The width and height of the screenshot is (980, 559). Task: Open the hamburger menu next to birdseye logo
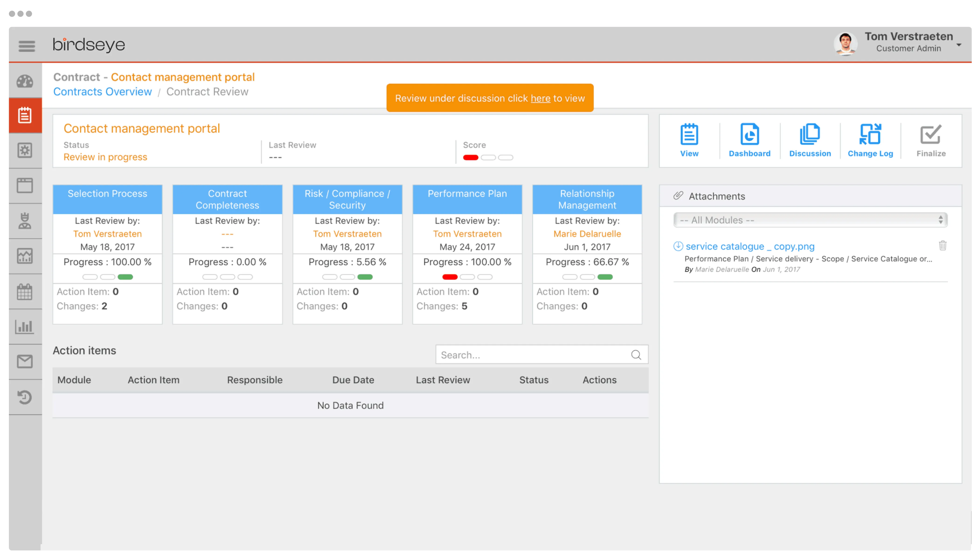[x=27, y=46]
